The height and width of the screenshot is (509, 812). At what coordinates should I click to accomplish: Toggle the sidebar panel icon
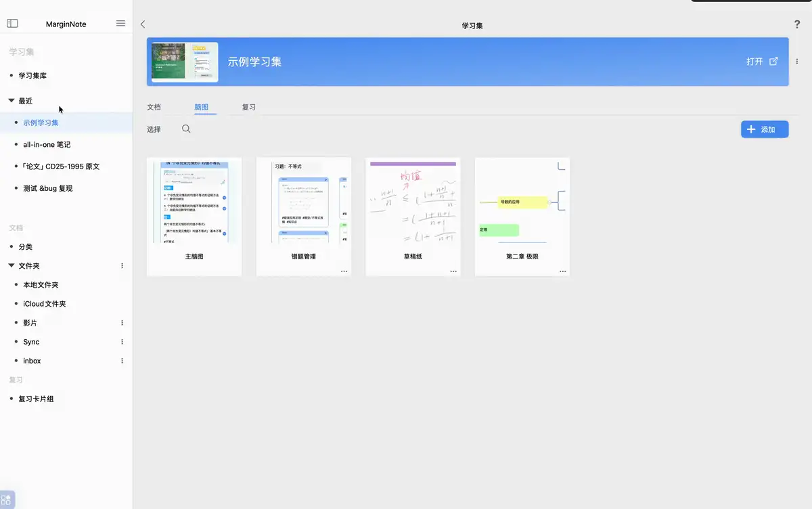(x=12, y=23)
